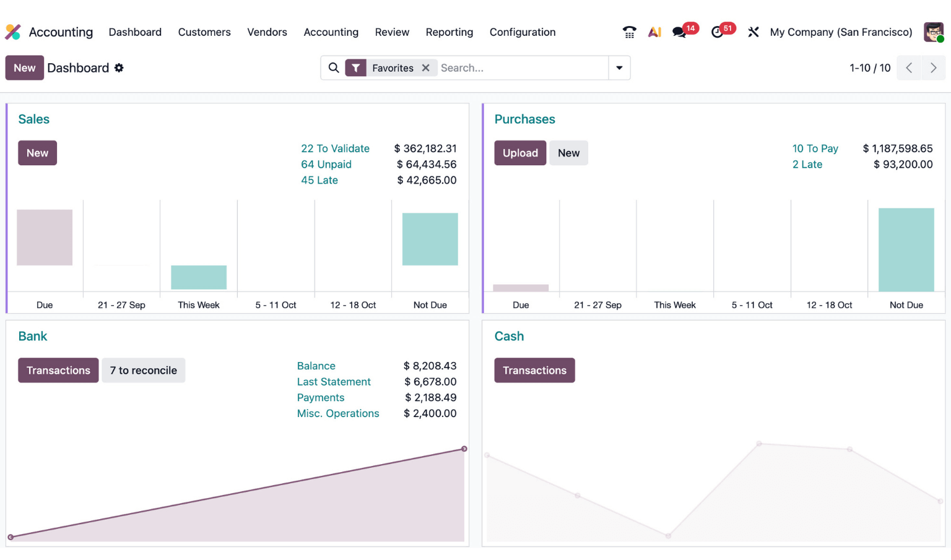Image resolution: width=951 pixels, height=560 pixels.
Task: Click the Dashboard settings gear icon
Action: 119,68
